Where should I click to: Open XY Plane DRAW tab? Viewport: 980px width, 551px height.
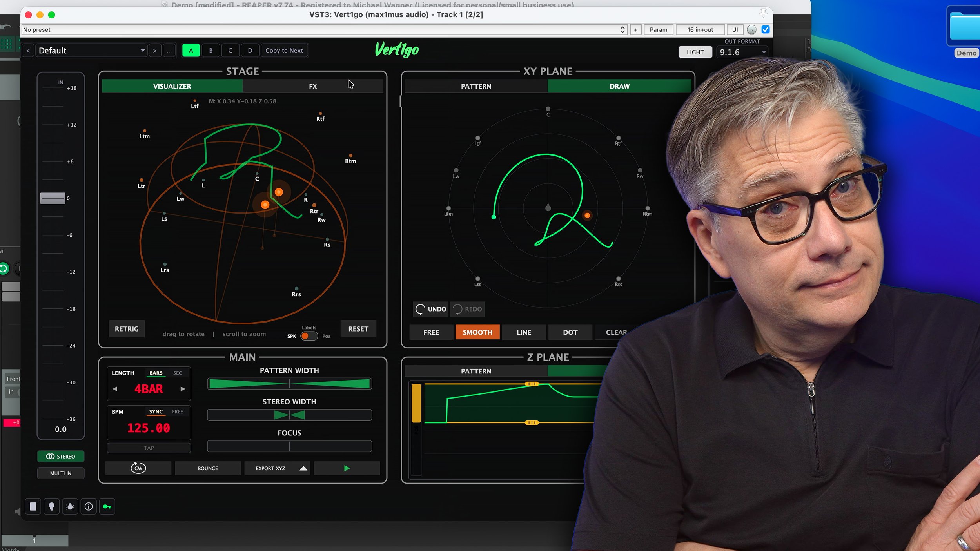click(619, 86)
